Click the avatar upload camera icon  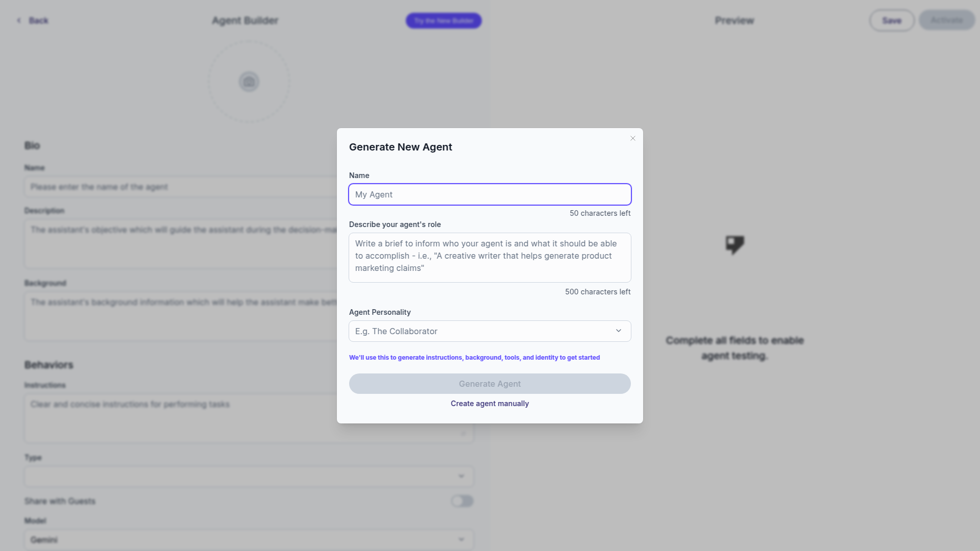coord(249,82)
